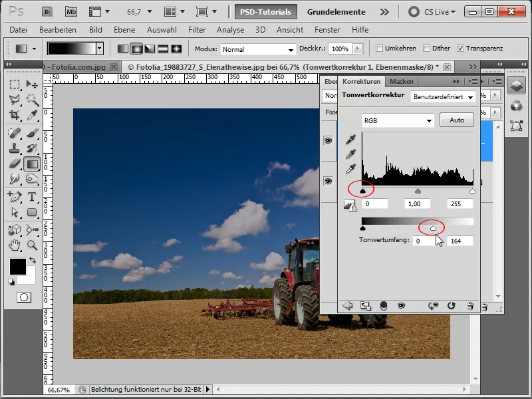The height and width of the screenshot is (399, 532).
Task: Click the black input level slider
Action: 362,191
